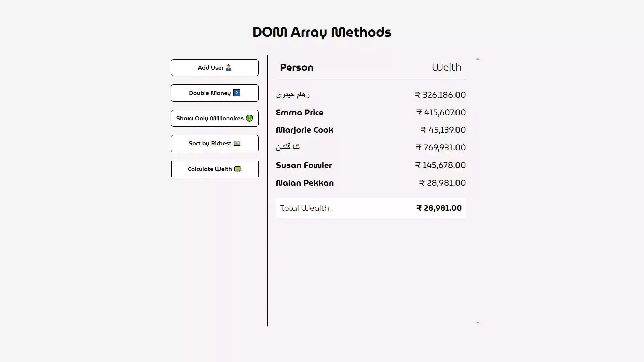
Task: Click the Double Money button
Action: 215,93
